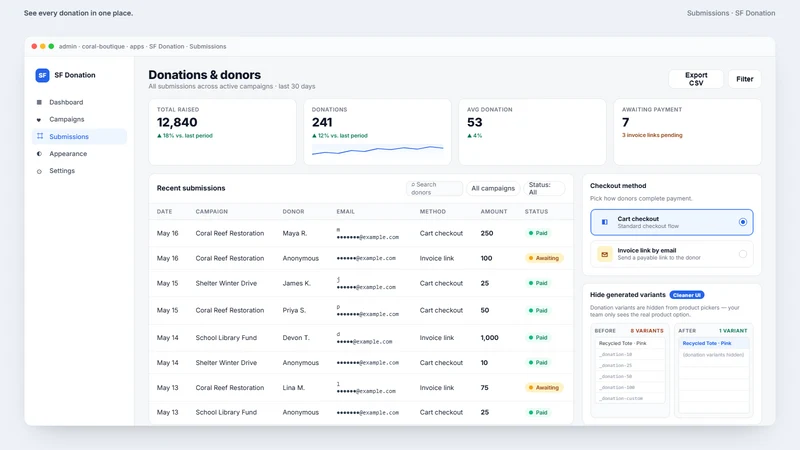Sort by the Campaign column header

pos(212,211)
